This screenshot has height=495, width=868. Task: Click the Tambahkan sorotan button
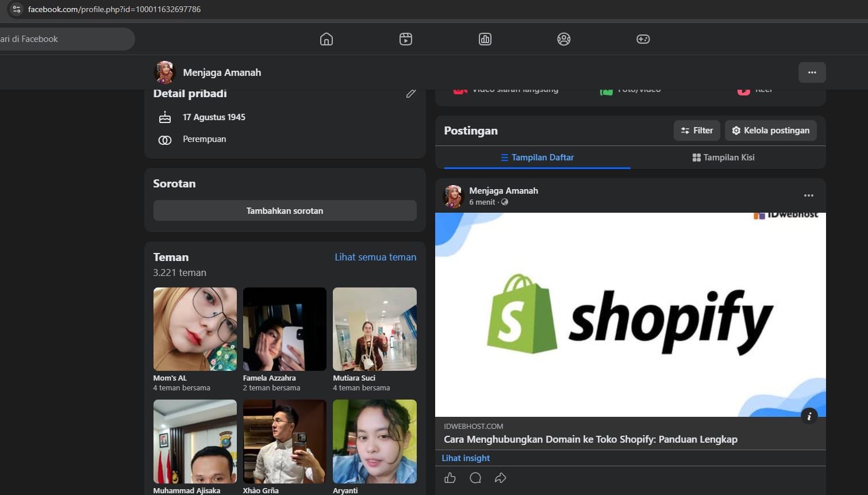(x=285, y=210)
